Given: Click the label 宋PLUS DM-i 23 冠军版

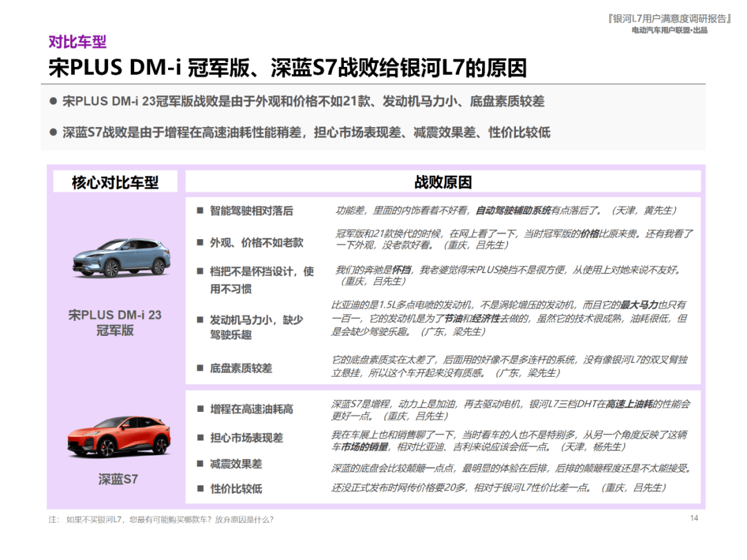Looking at the screenshot, I should (x=115, y=322).
